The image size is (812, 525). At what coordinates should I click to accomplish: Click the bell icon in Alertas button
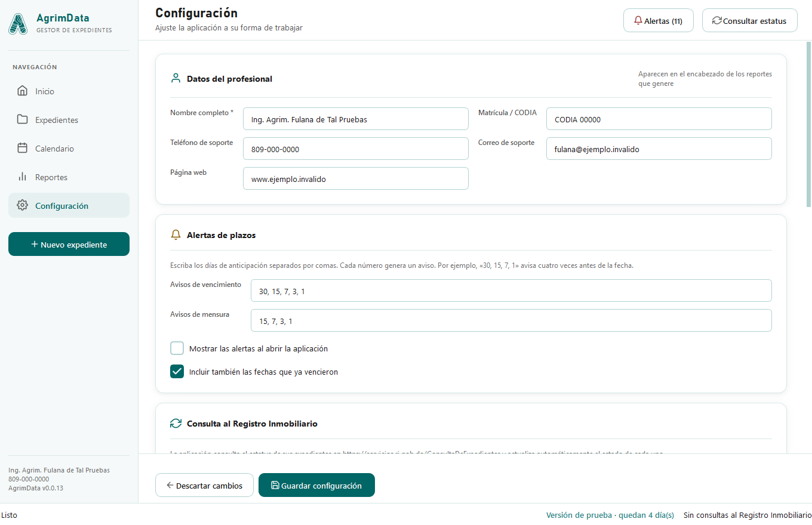[638, 21]
